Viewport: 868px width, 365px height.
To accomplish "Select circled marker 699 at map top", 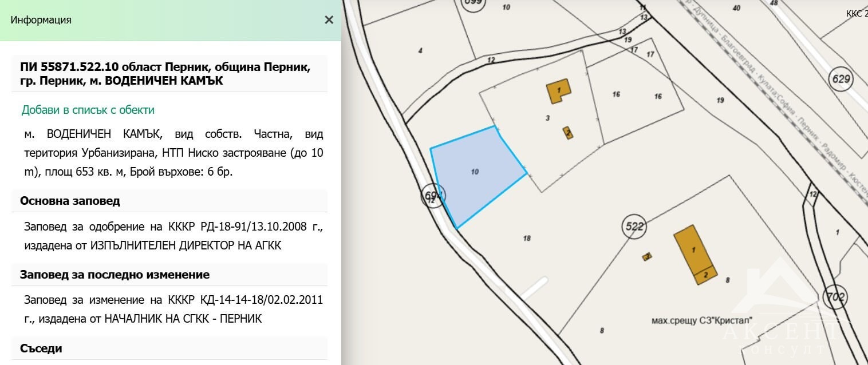I will 472,3.
